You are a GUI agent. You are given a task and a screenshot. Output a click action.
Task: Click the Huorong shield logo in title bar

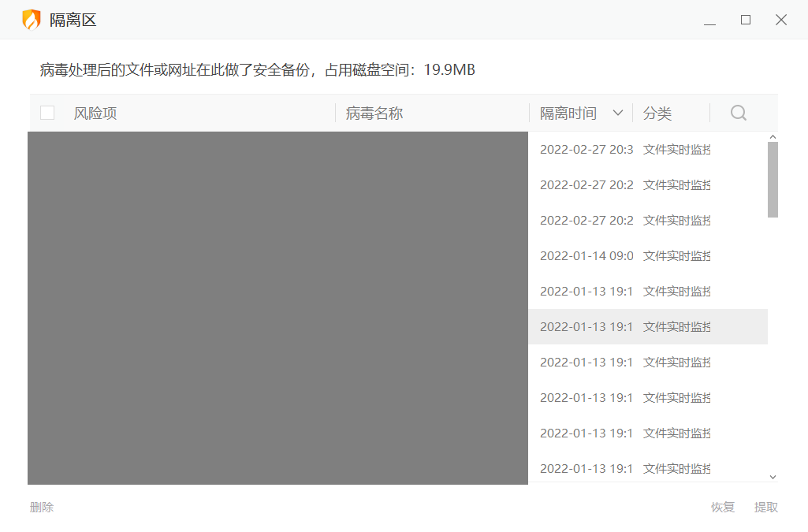(32, 20)
